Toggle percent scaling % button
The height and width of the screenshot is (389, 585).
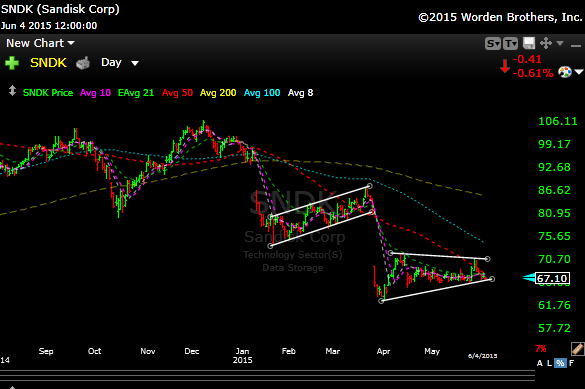coord(560,363)
